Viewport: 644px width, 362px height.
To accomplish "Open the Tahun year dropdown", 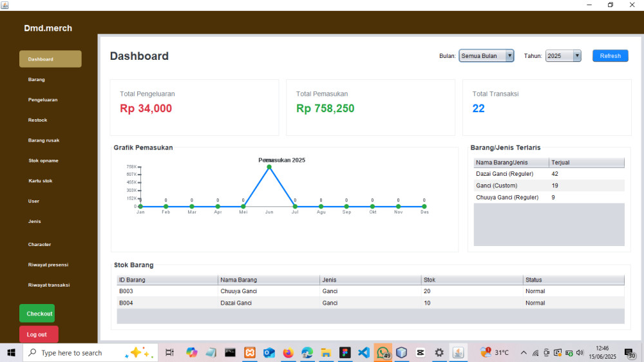I will click(x=563, y=56).
